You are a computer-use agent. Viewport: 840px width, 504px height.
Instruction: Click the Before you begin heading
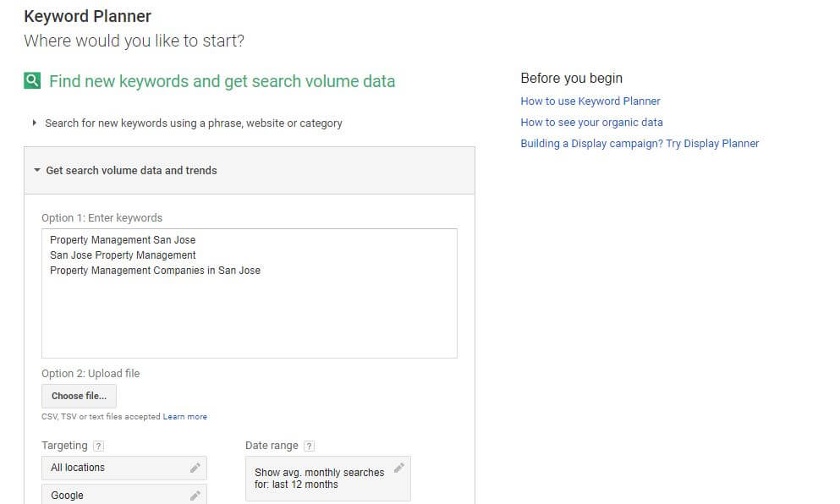572,78
